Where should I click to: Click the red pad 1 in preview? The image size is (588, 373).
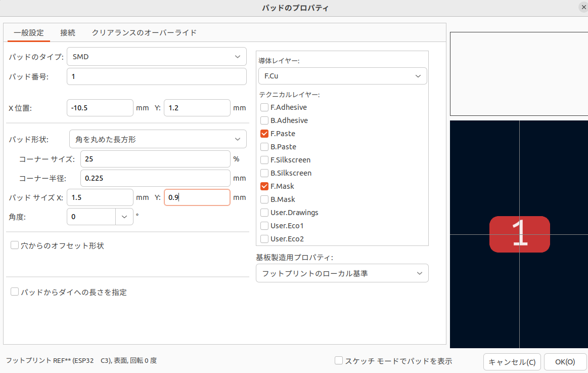point(519,234)
